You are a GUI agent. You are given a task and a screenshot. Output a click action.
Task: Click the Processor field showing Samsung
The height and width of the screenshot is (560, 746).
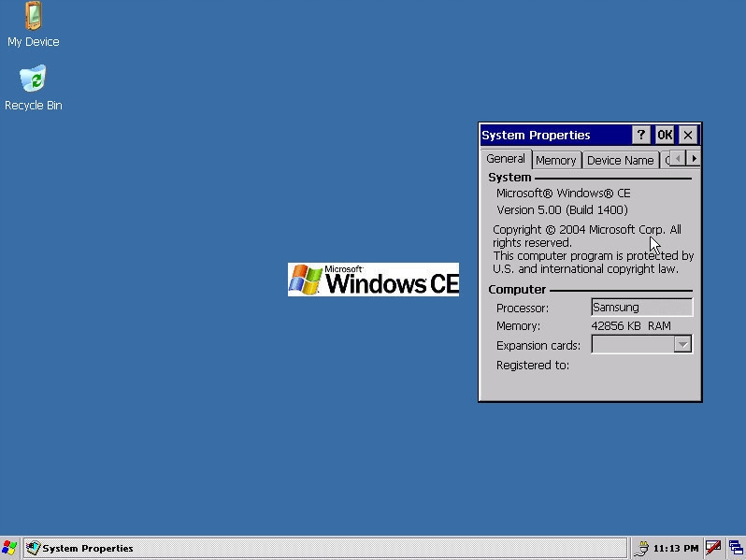642,308
